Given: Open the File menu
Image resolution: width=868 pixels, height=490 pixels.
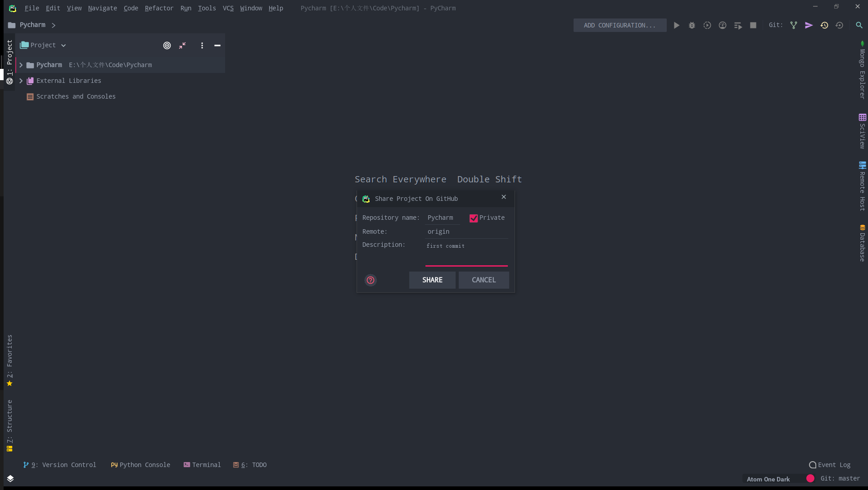Looking at the screenshot, I should [32, 8].
